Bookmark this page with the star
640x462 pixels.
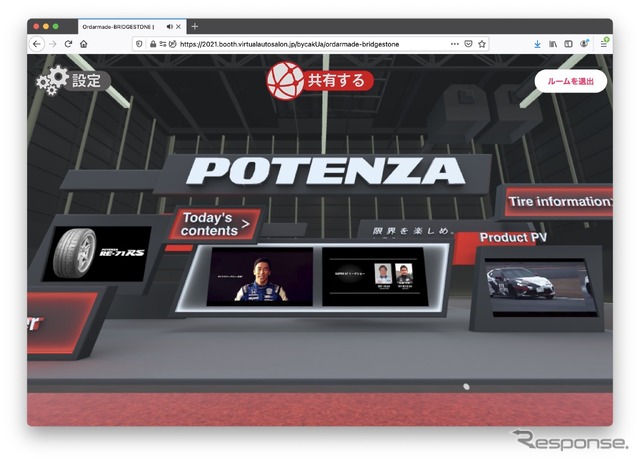click(x=482, y=44)
